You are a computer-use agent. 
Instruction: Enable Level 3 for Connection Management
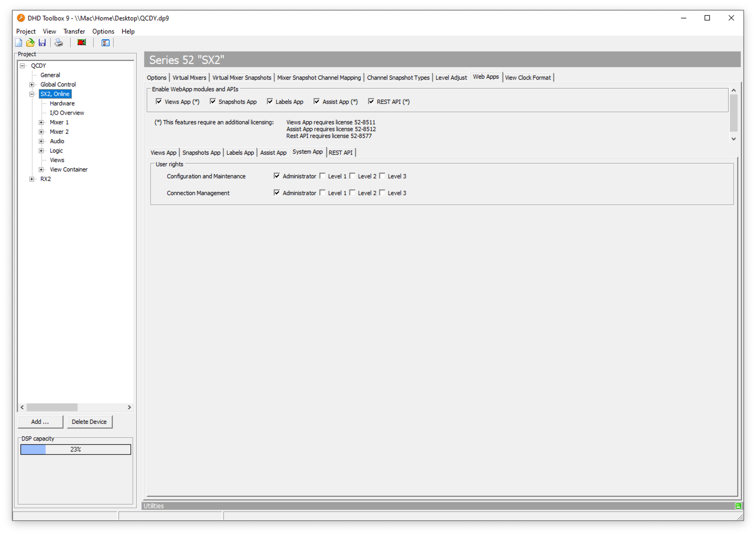tap(382, 193)
